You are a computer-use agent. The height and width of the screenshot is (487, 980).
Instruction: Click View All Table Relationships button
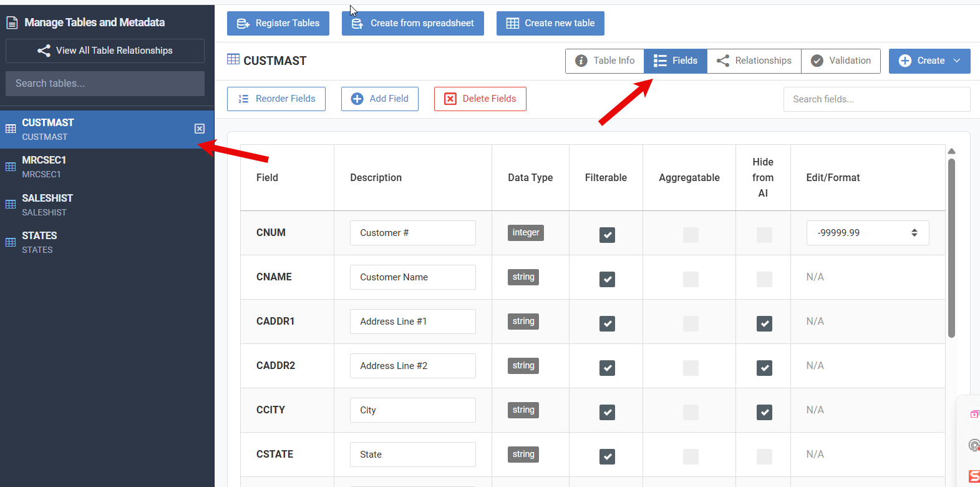pyautogui.click(x=105, y=51)
